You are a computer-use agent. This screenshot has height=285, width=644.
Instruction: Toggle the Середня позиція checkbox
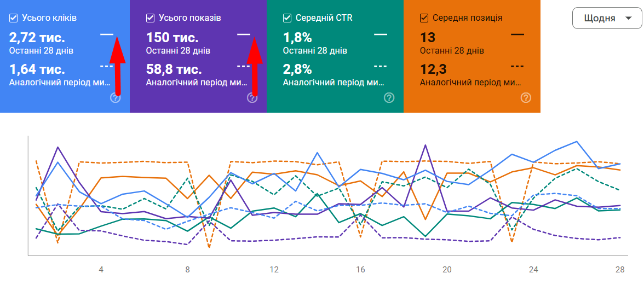coord(424,18)
